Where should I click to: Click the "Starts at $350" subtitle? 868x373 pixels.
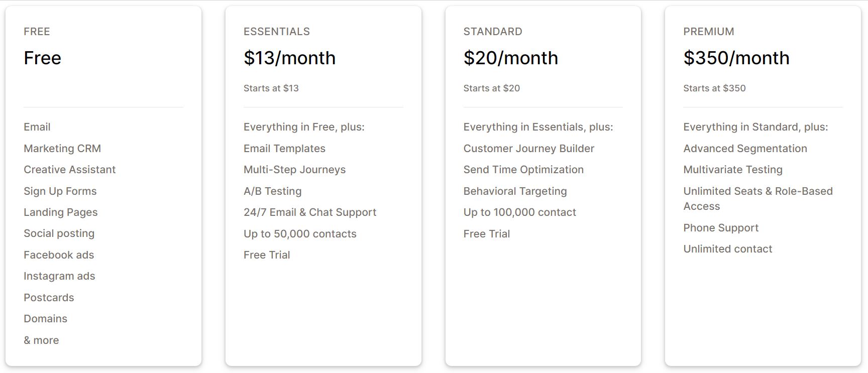[x=714, y=88]
